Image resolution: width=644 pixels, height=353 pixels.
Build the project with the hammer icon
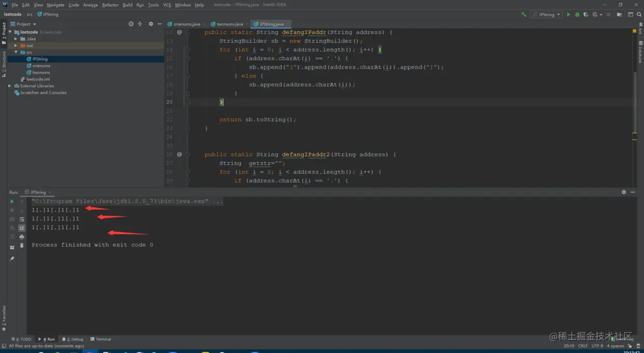[524, 15]
